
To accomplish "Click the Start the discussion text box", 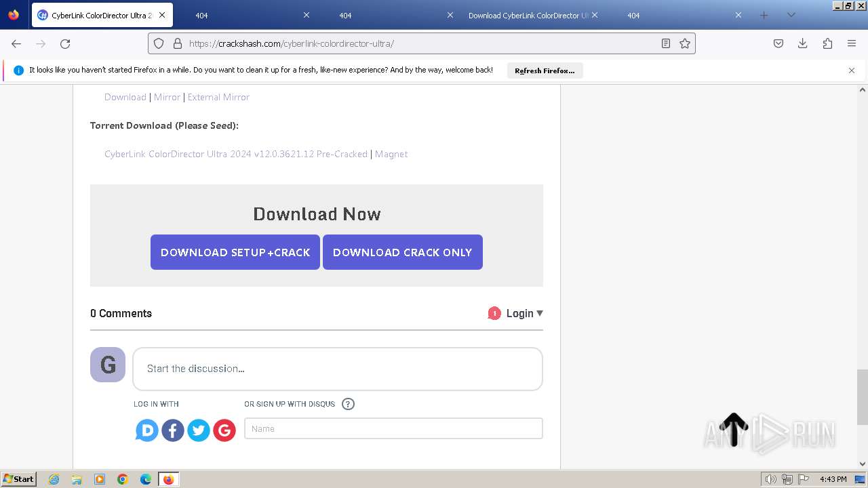I will (x=338, y=369).
